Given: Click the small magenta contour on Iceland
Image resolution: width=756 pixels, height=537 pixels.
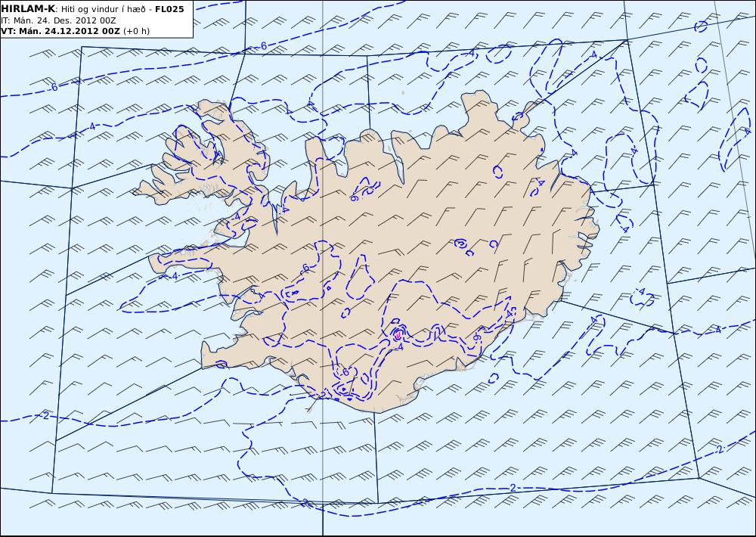Looking at the screenshot, I should pos(398,334).
